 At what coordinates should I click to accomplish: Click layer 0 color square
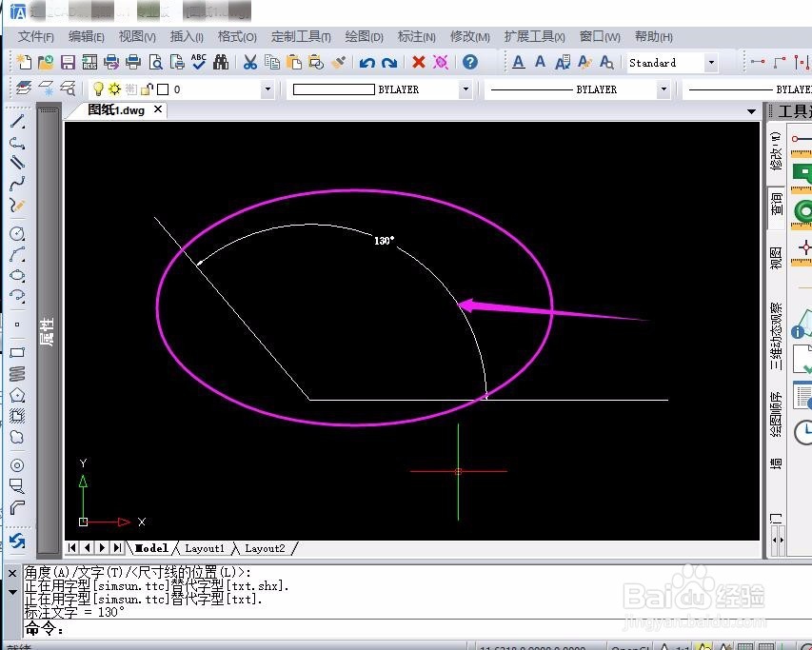(163, 89)
